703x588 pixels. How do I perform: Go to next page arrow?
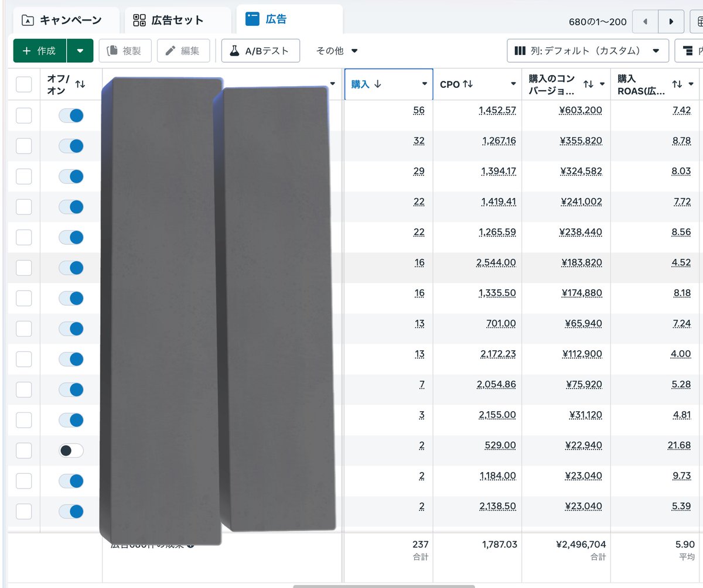click(671, 22)
